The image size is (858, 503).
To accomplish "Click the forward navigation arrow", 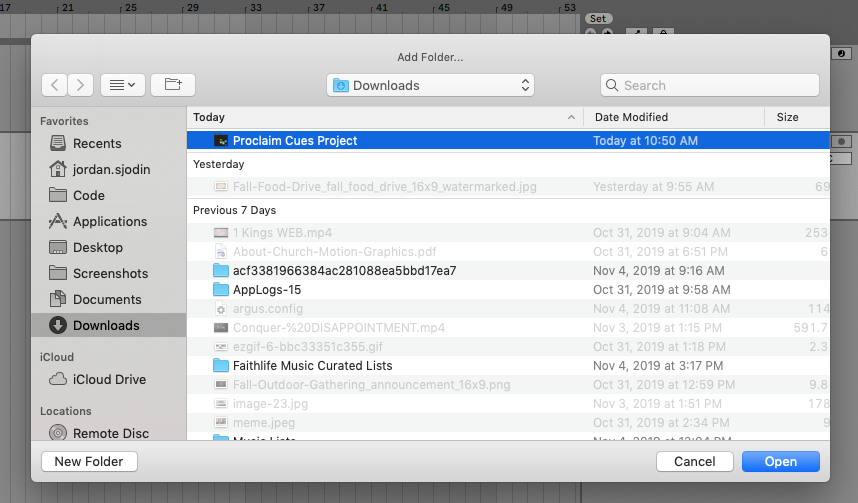I will pyautogui.click(x=81, y=85).
